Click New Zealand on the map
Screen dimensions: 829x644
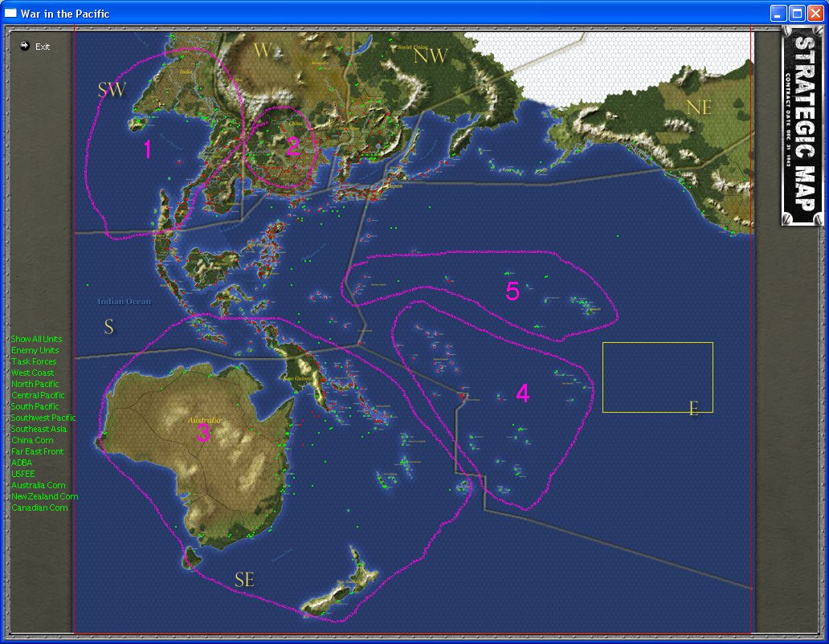pos(346,581)
